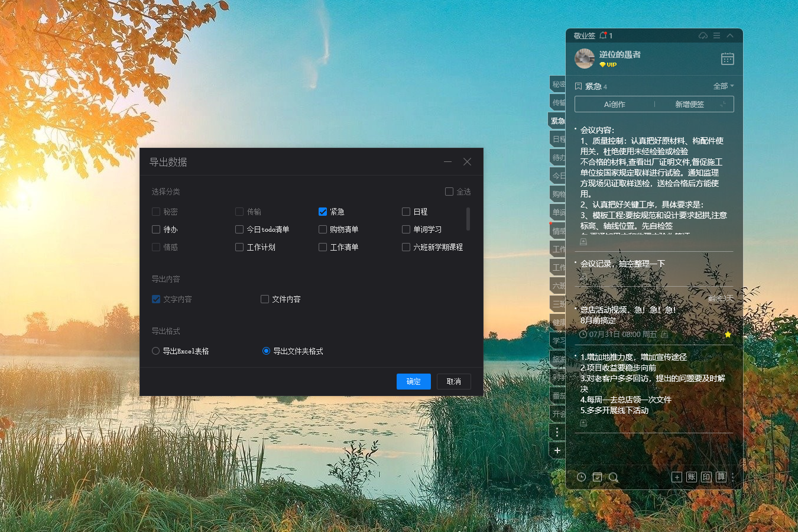The width and height of the screenshot is (798, 532).
Task: Click the category list scrollbar in 导出数据
Action: 468,219
